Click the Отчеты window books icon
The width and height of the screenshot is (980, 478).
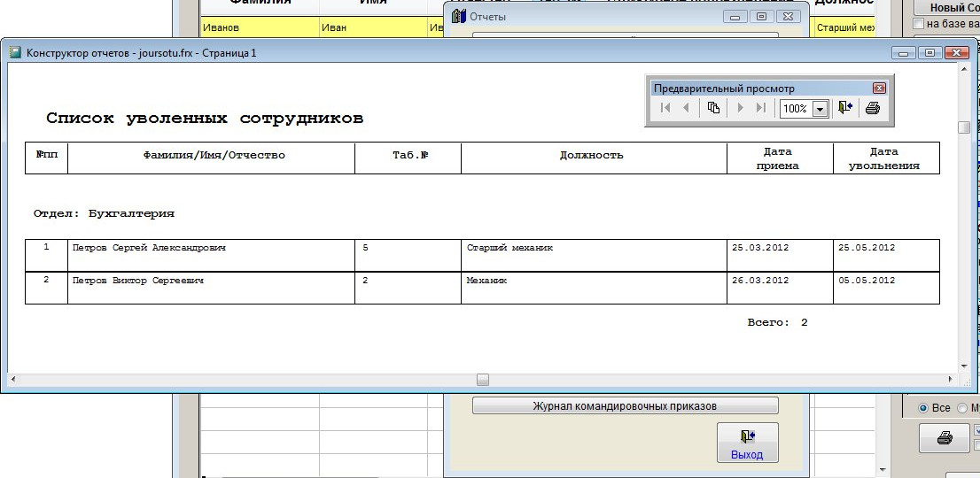459,16
